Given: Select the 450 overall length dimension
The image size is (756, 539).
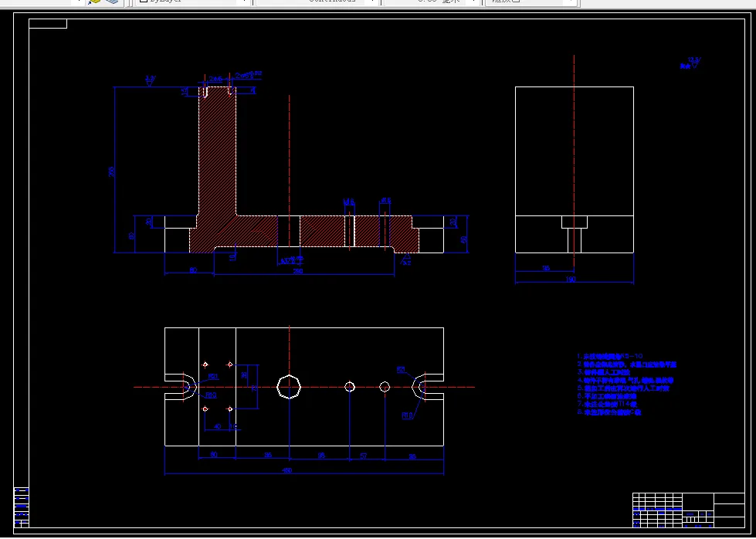Looking at the screenshot, I should tap(286, 470).
